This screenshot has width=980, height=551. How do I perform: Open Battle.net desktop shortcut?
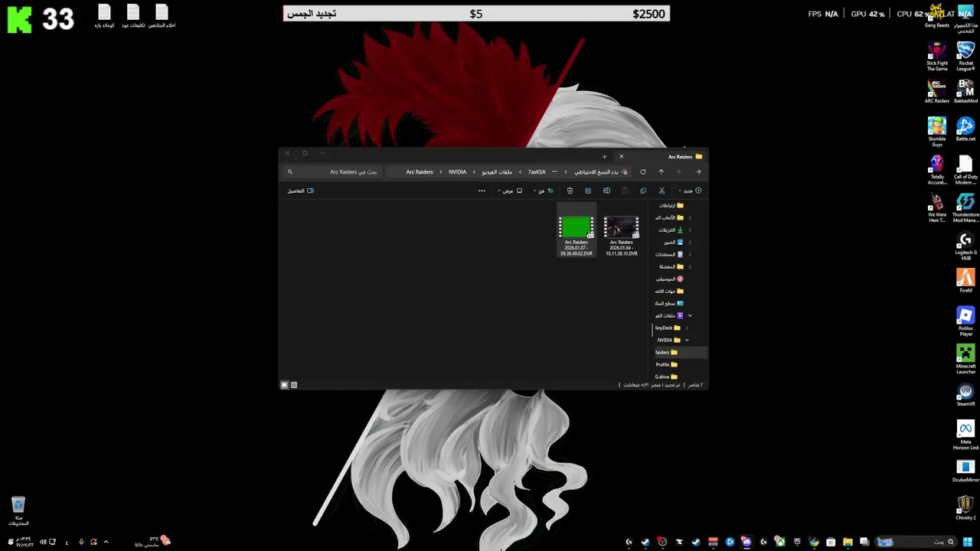click(965, 129)
